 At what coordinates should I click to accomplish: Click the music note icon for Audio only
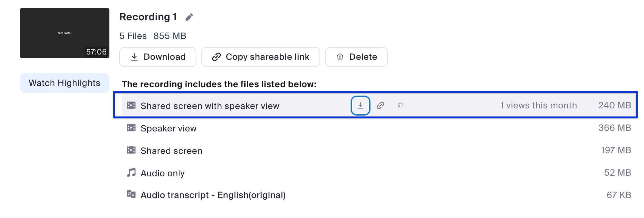[131, 173]
